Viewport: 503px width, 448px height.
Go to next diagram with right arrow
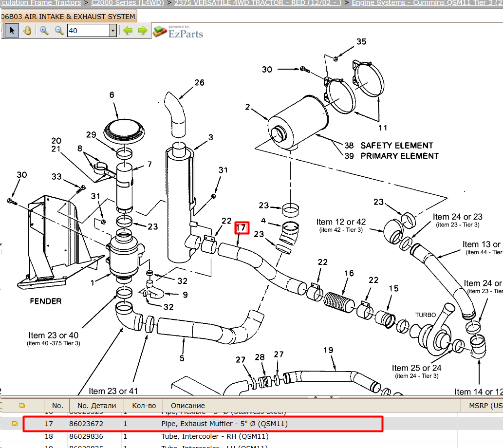(x=143, y=31)
